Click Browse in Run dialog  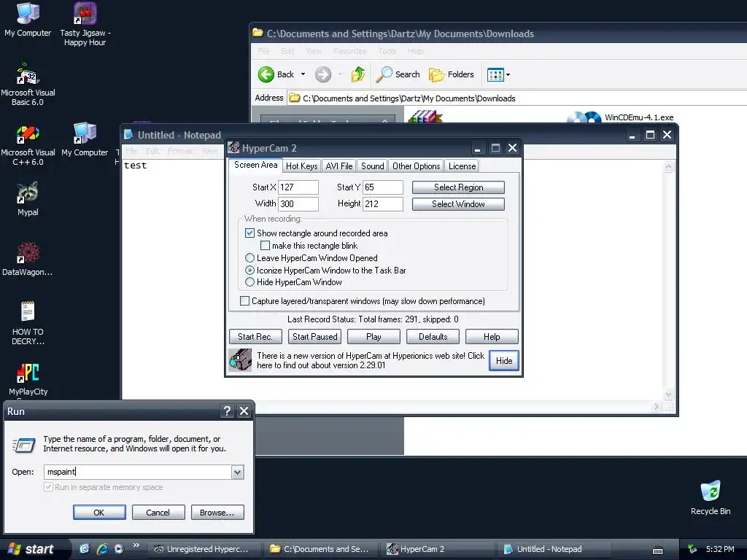pyautogui.click(x=217, y=513)
